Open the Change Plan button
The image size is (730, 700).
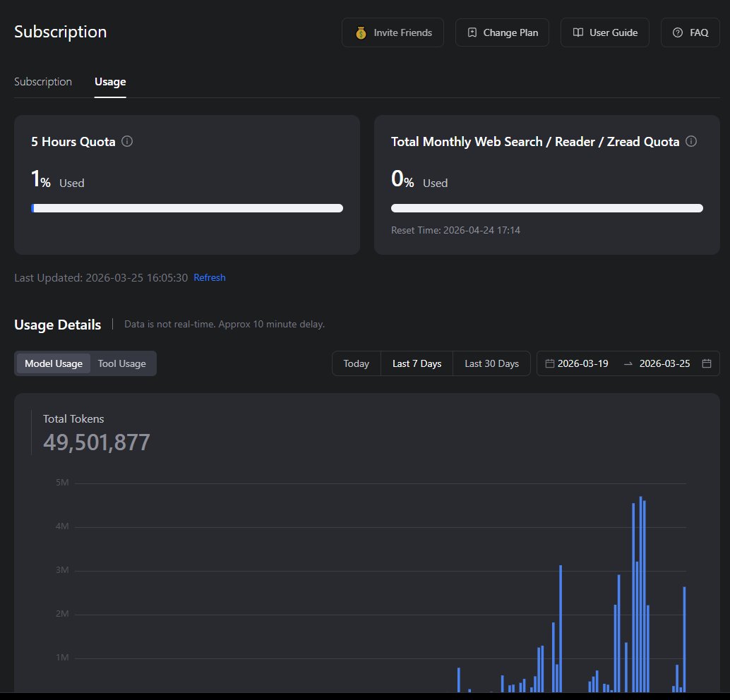502,32
